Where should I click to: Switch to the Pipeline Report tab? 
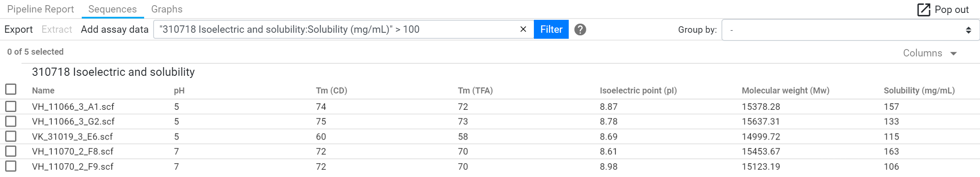(40, 9)
